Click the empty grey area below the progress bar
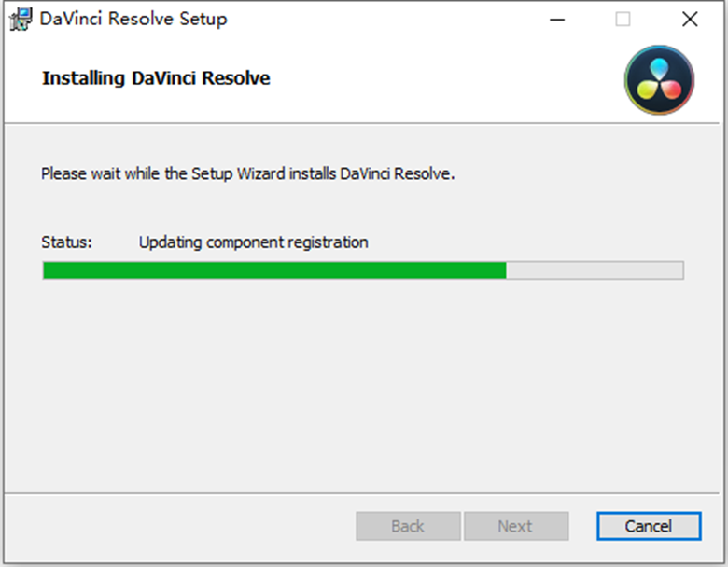728x567 pixels. [x=362, y=385]
